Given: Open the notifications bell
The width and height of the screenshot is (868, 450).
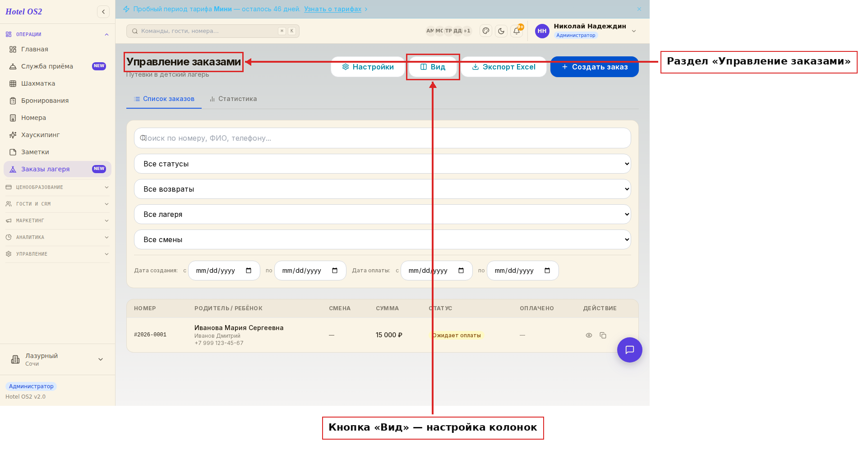Looking at the screenshot, I should pyautogui.click(x=517, y=31).
